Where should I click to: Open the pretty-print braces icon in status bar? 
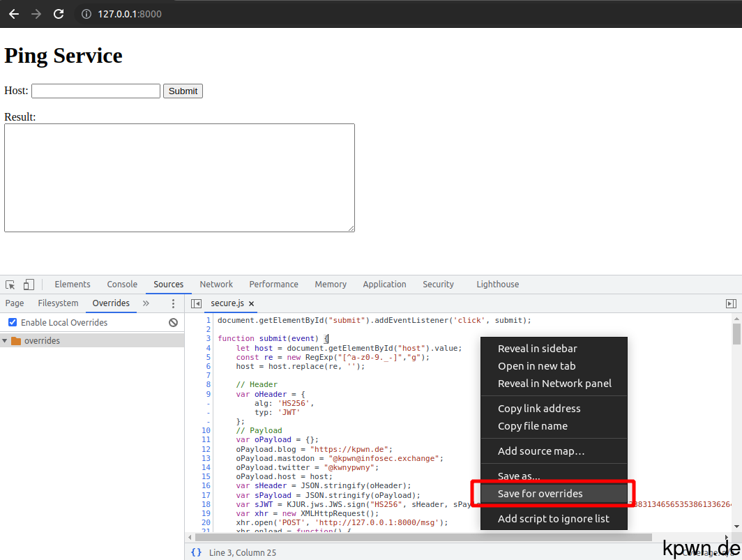pos(195,552)
